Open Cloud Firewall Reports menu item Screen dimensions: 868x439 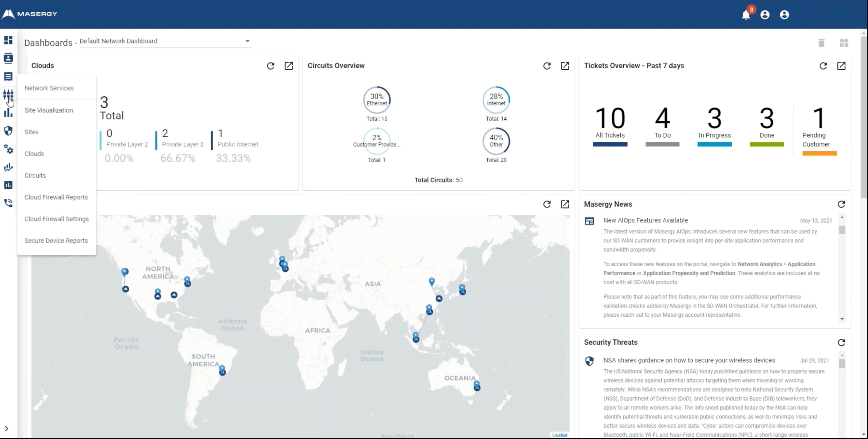tap(56, 197)
